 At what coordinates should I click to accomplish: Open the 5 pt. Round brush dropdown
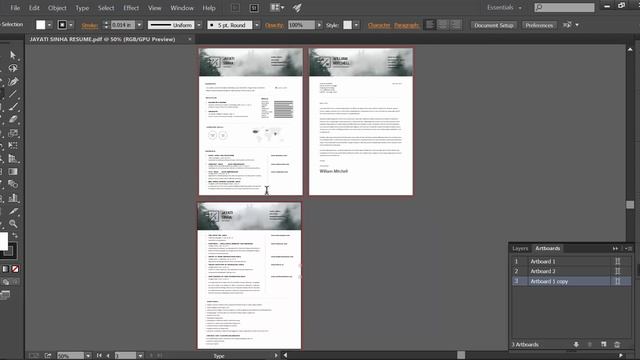point(257,25)
